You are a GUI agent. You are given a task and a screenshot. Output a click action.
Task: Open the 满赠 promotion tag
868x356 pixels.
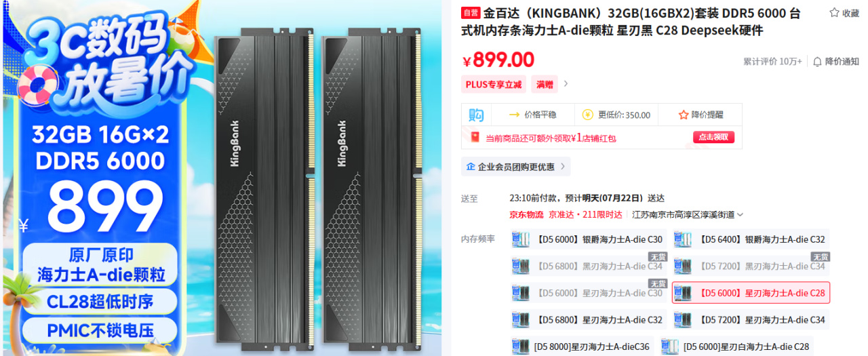(545, 84)
